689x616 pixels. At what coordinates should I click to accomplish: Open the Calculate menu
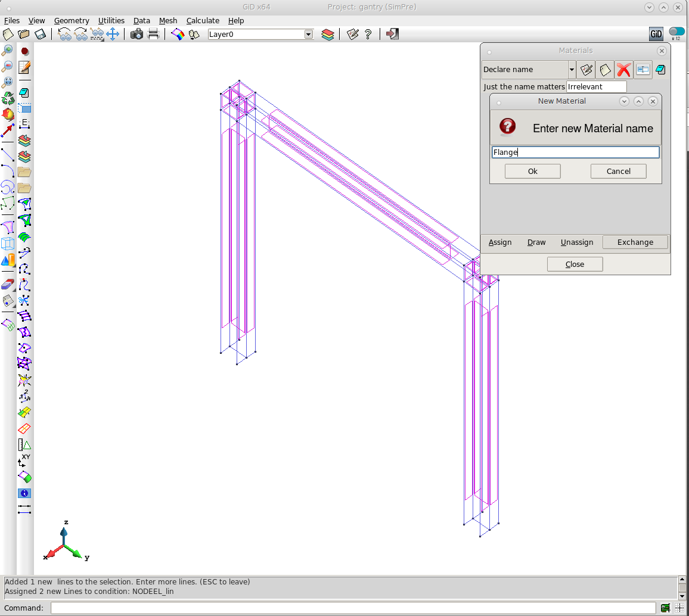pyautogui.click(x=203, y=20)
